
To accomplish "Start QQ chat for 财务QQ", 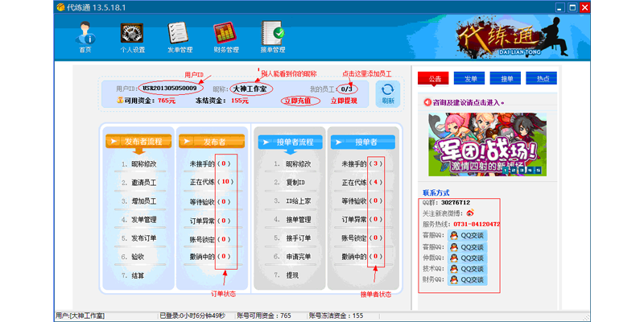I will point(468,279).
